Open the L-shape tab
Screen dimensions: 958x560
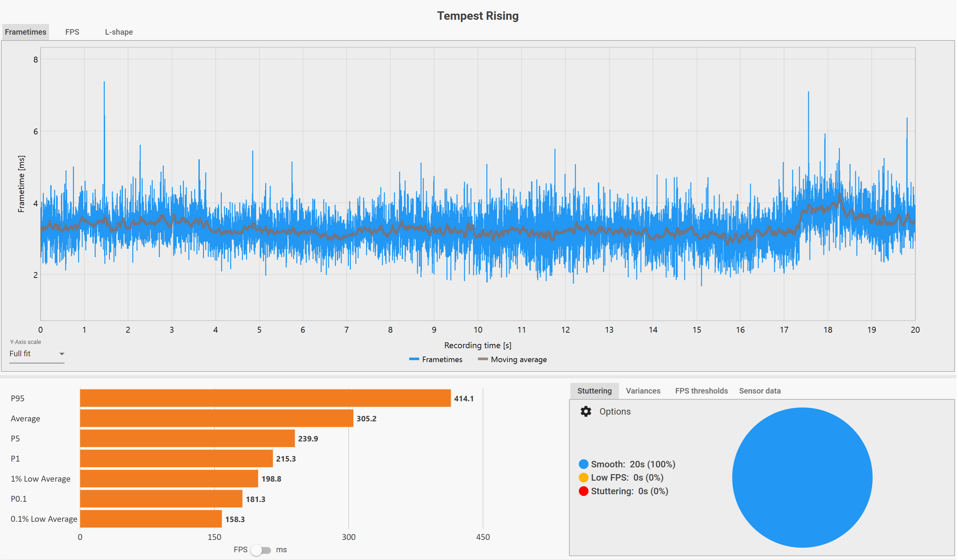119,32
